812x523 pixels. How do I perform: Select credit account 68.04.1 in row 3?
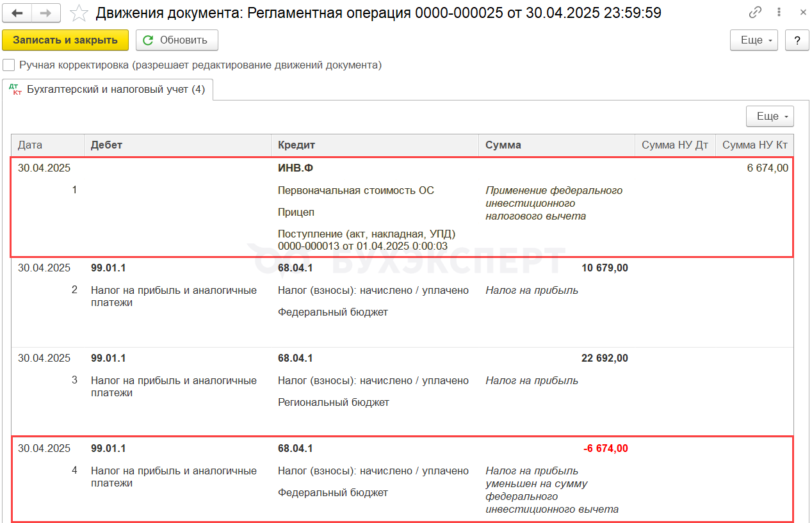click(295, 358)
